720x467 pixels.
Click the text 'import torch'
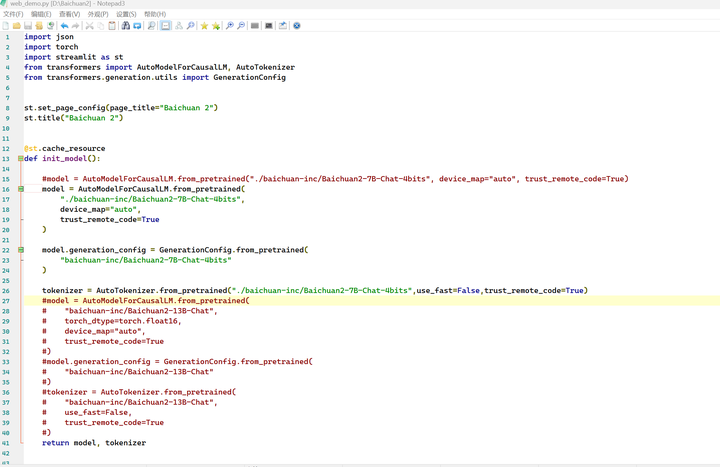pos(51,47)
